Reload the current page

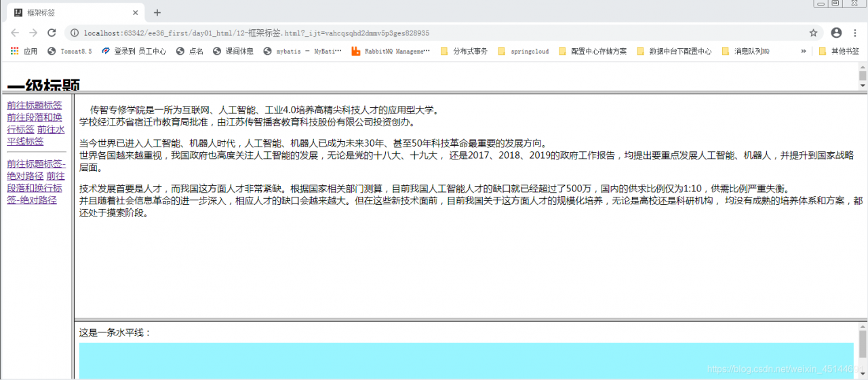[52, 33]
